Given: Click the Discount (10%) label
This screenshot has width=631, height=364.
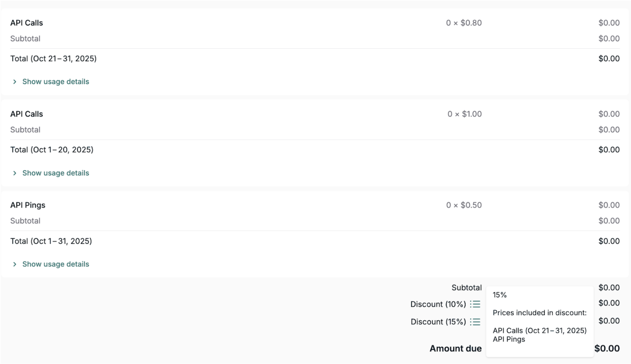Looking at the screenshot, I should [438, 304].
